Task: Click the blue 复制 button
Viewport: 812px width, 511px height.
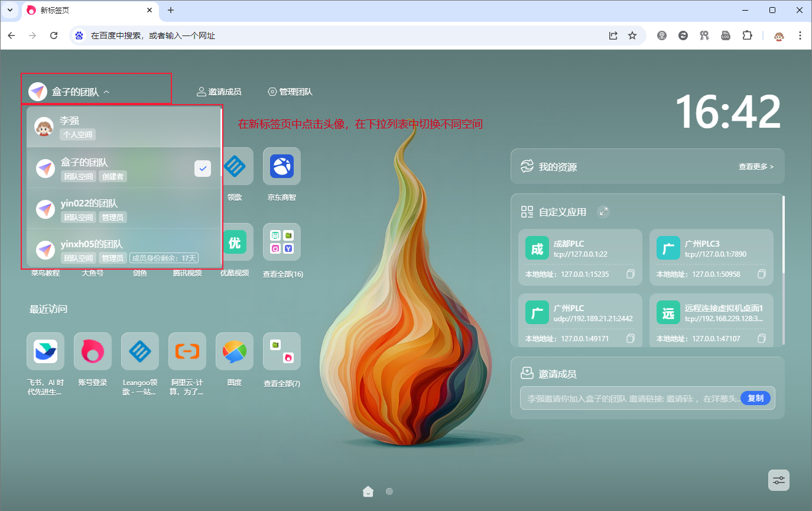Action: point(755,399)
